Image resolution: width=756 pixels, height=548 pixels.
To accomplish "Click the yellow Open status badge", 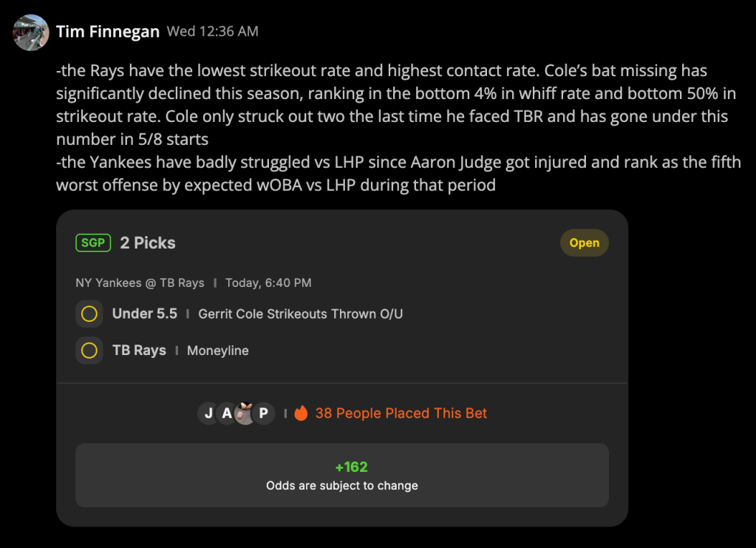I will coord(585,243).
